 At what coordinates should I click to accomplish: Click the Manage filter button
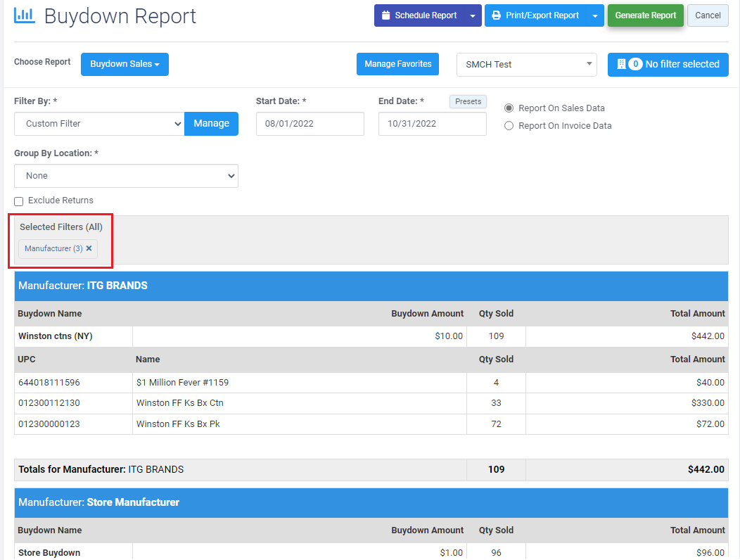(x=212, y=124)
